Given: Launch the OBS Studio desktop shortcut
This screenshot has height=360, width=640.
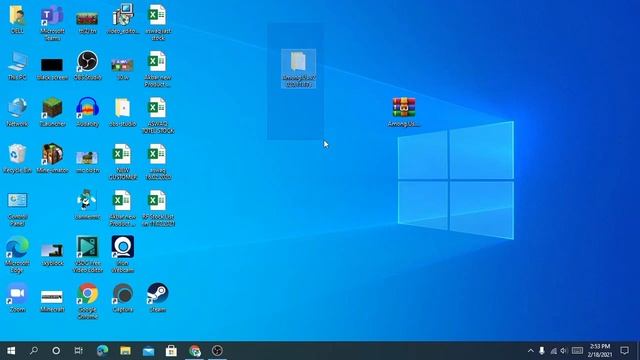Looking at the screenshot, I should click(87, 65).
